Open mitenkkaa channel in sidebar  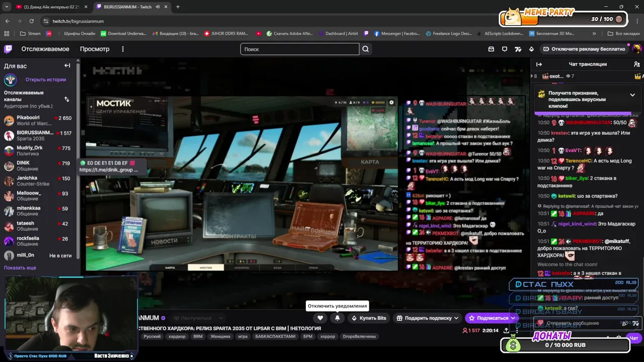38,211
